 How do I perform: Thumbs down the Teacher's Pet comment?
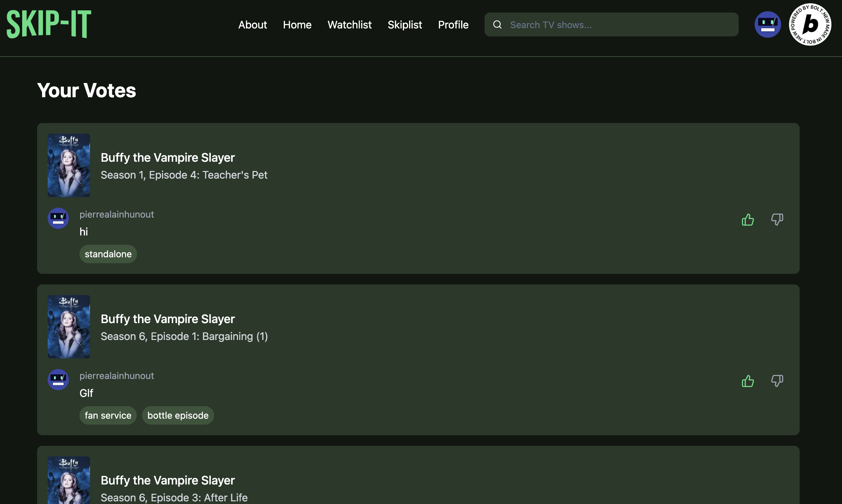tap(777, 219)
